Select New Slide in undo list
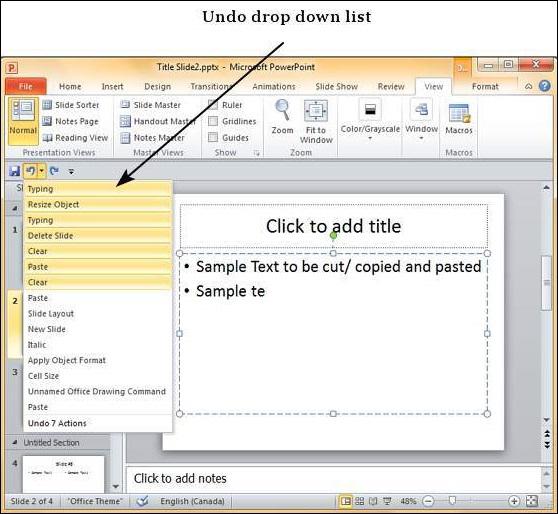 [x=98, y=329]
